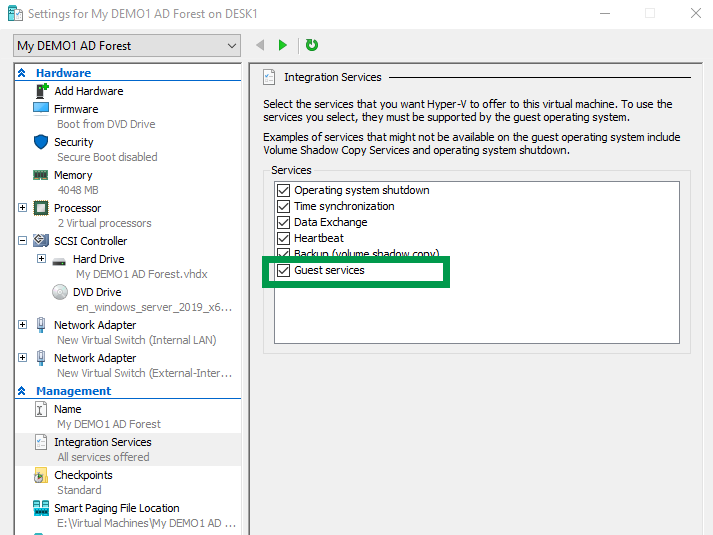
Task: Toggle the Operating system shutdown checkbox
Action: coord(284,190)
